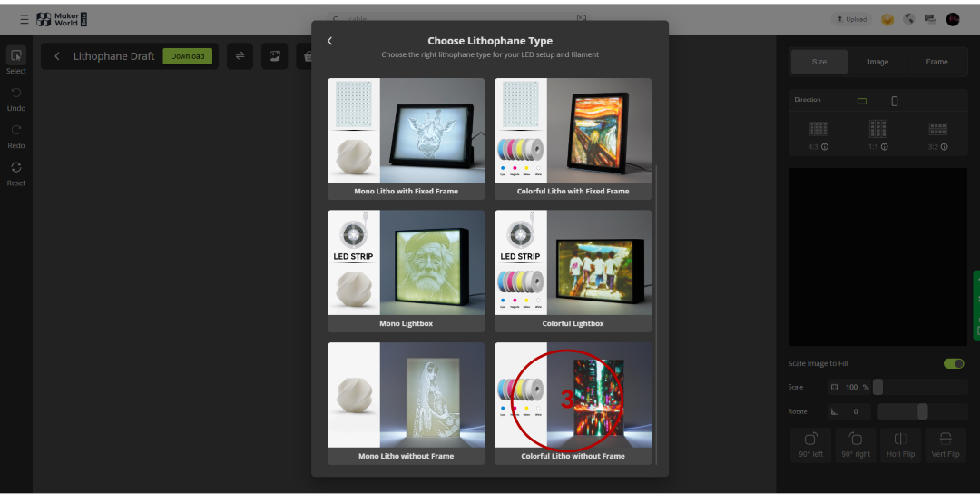Screen dimensions: 980x494
Task: Click the Vert Flip icon
Action: tap(946, 440)
